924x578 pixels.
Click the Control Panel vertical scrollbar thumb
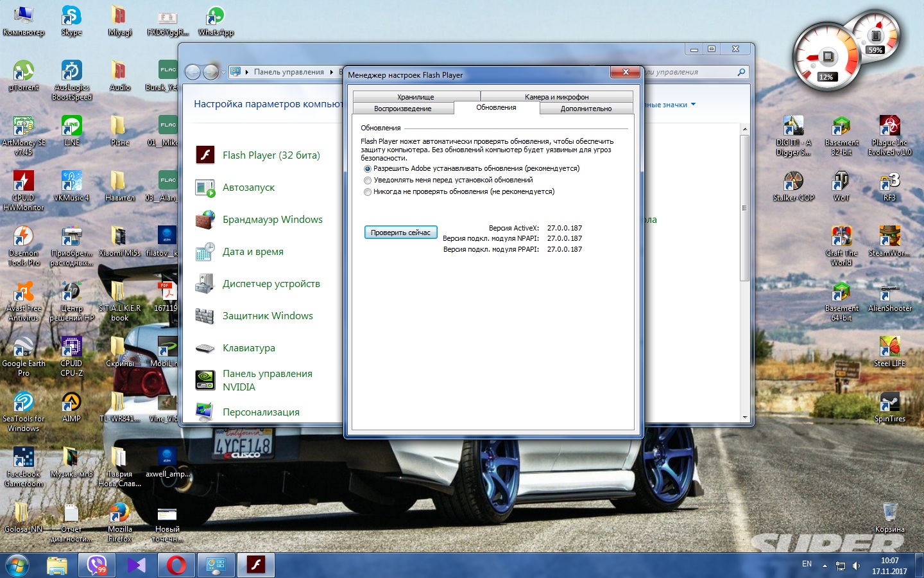tap(744, 207)
